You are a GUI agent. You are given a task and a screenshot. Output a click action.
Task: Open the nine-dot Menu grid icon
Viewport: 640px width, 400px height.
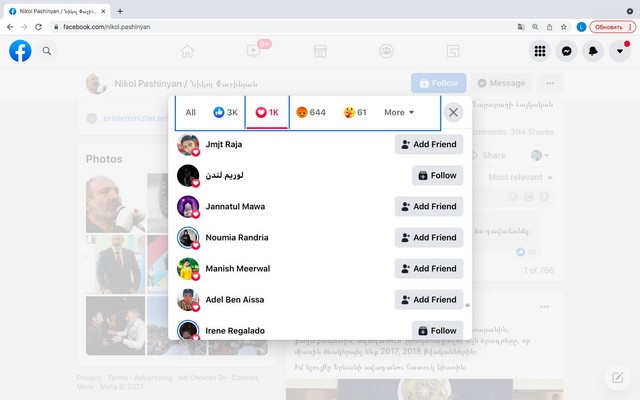coord(540,51)
